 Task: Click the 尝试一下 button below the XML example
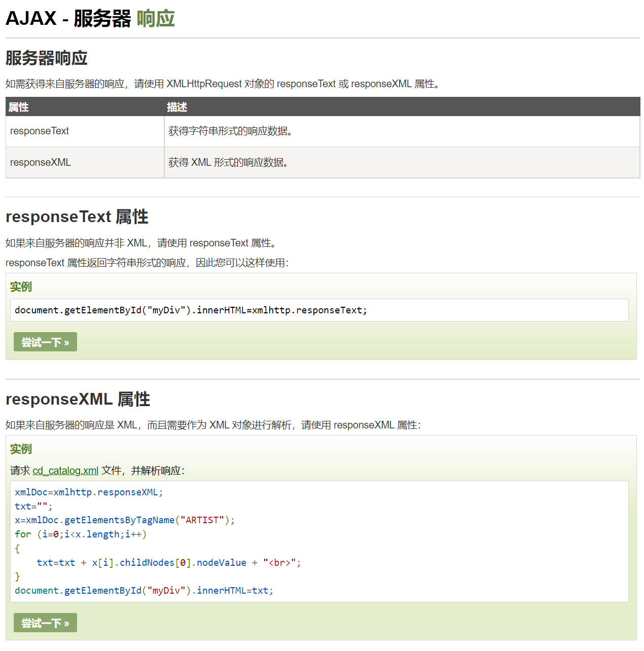(45, 623)
